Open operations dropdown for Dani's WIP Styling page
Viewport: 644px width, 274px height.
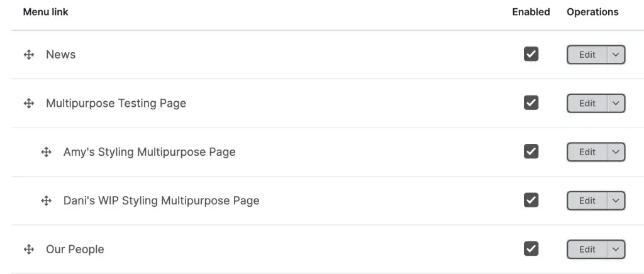coord(616,200)
